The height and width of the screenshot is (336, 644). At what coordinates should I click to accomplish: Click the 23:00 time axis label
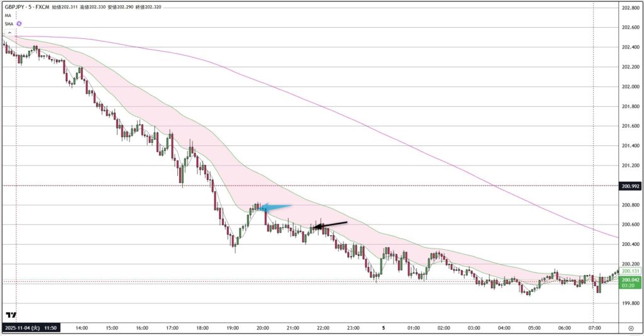coord(353,328)
